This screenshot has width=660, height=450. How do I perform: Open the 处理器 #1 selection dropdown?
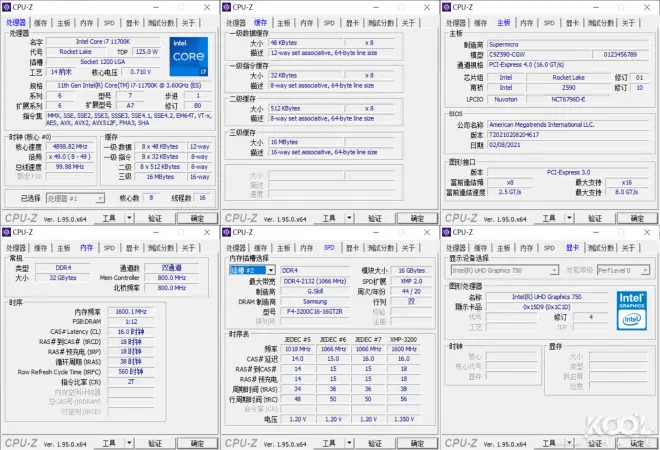(75, 198)
